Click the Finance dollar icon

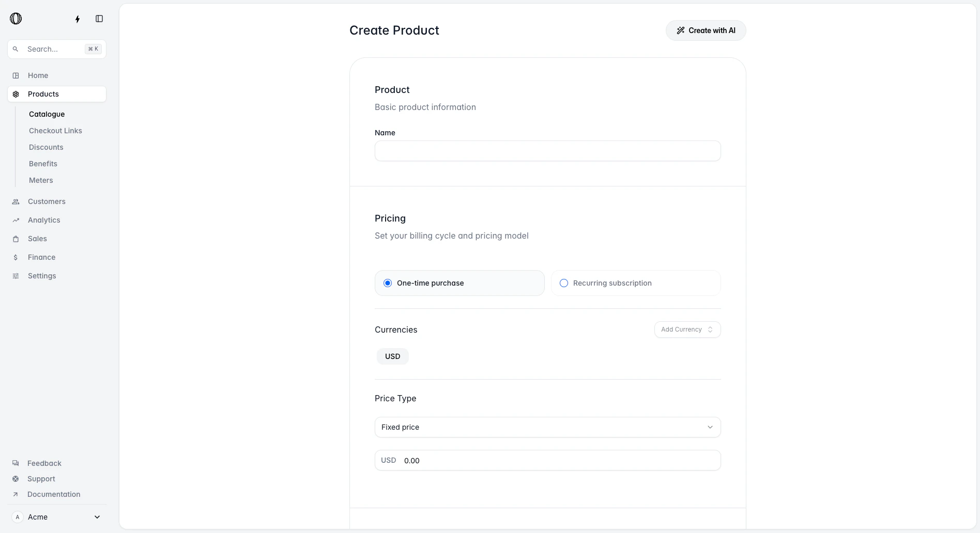point(16,257)
